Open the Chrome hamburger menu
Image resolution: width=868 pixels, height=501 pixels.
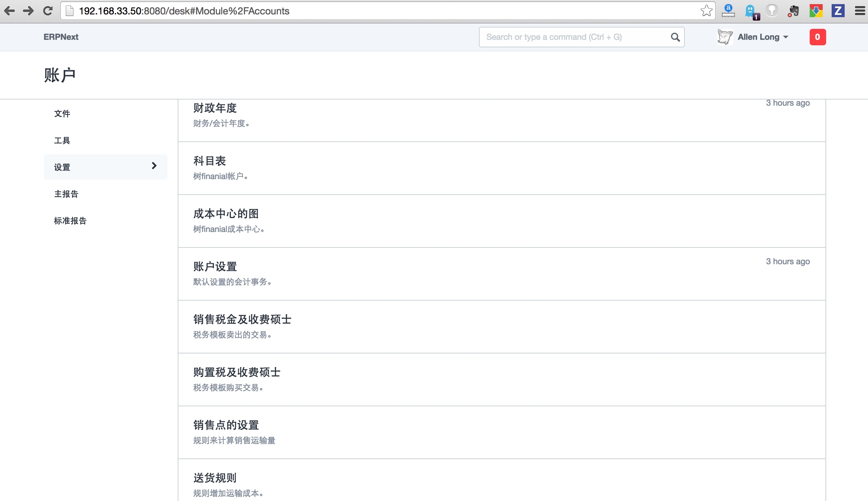860,11
